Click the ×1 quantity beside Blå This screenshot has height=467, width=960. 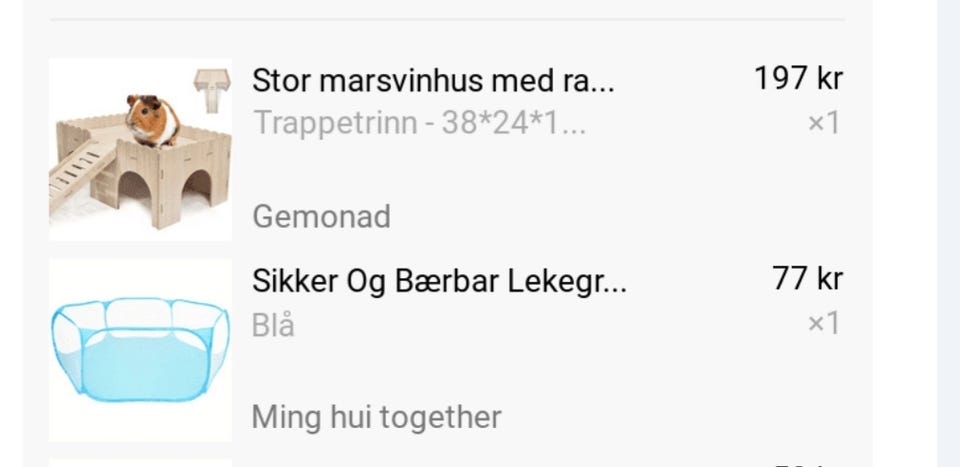[x=824, y=324]
